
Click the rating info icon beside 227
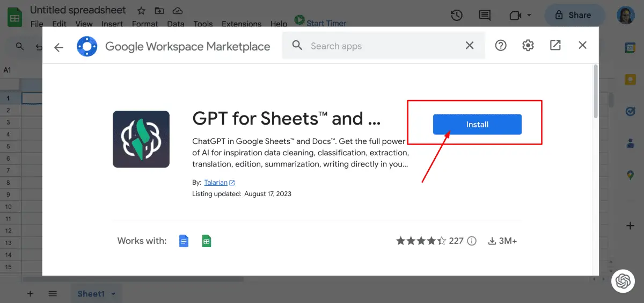pos(472,241)
